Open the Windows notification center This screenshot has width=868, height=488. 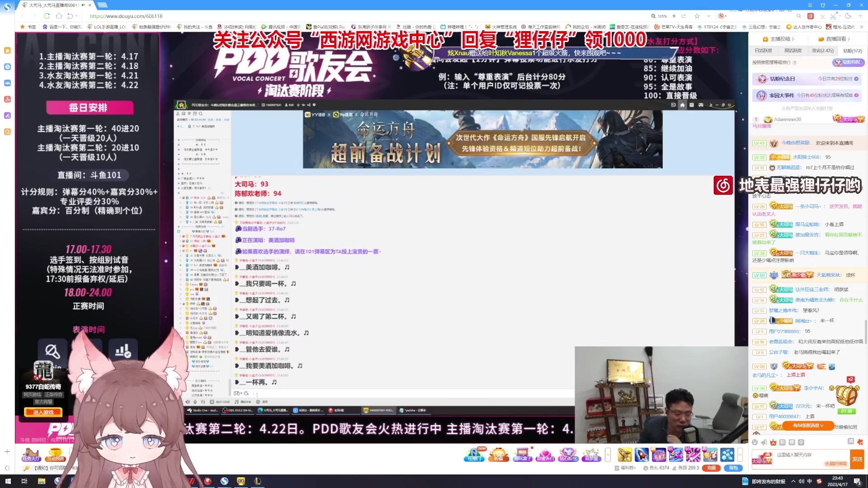pos(857,481)
